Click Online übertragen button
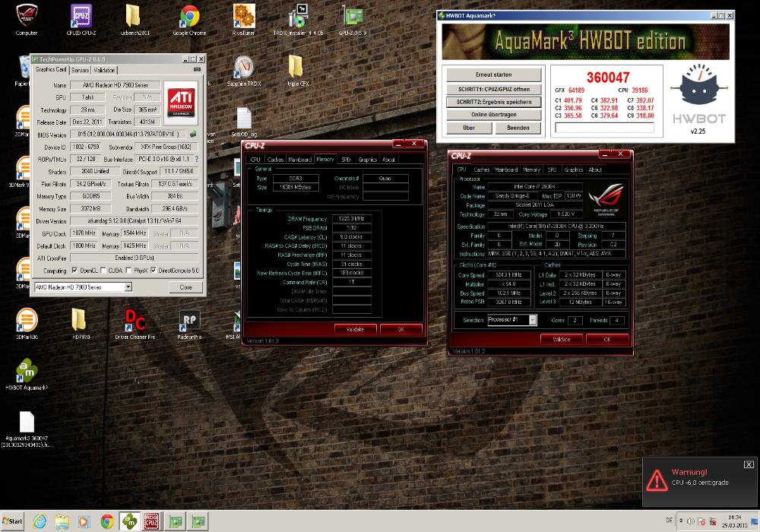Viewport: 760px width, 532px height. (493, 115)
